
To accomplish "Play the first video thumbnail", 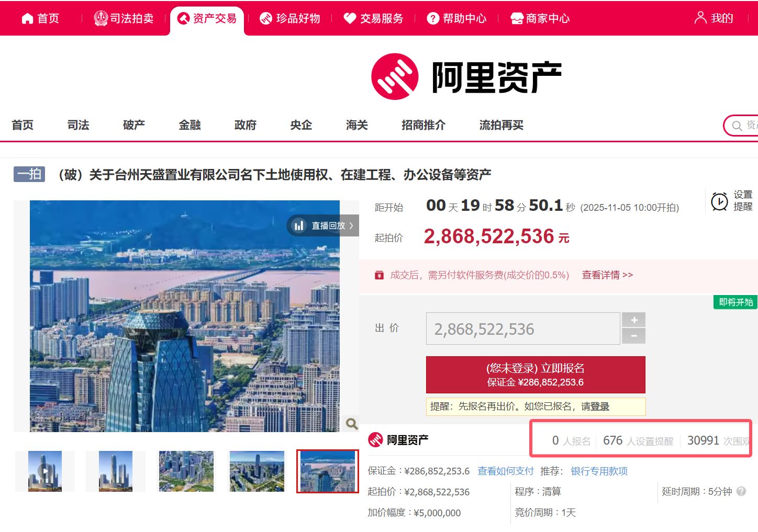I will click(x=45, y=471).
